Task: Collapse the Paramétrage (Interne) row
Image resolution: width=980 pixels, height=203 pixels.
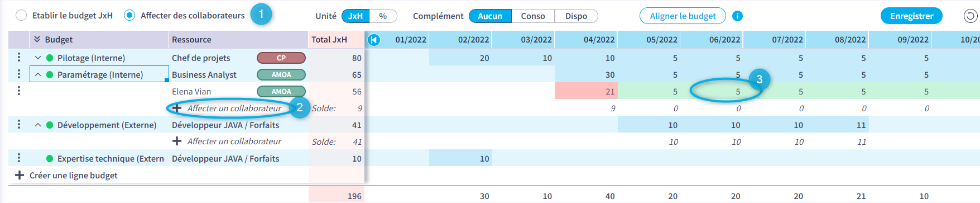Action: pyautogui.click(x=38, y=74)
